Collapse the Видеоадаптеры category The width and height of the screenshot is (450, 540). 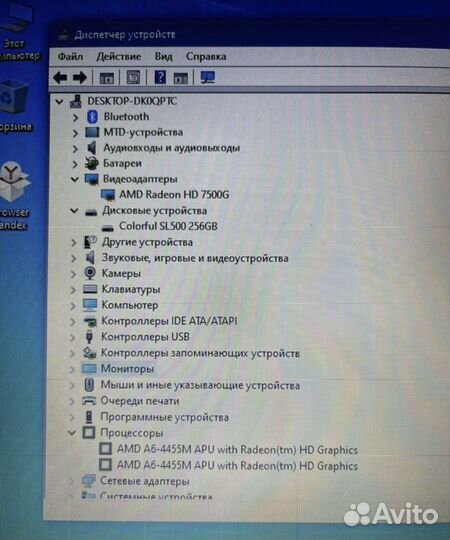(x=74, y=179)
